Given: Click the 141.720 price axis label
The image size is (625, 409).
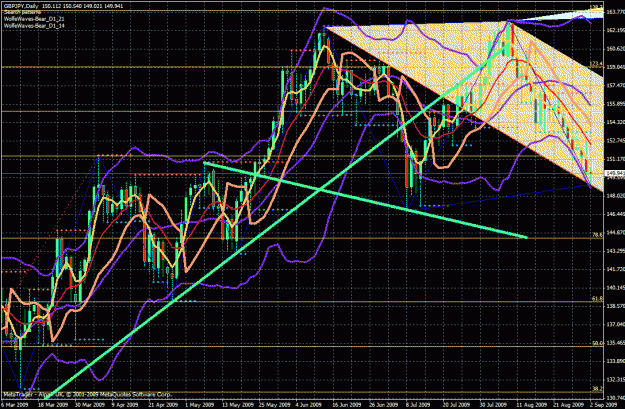Looking at the screenshot, I should [x=615, y=269].
